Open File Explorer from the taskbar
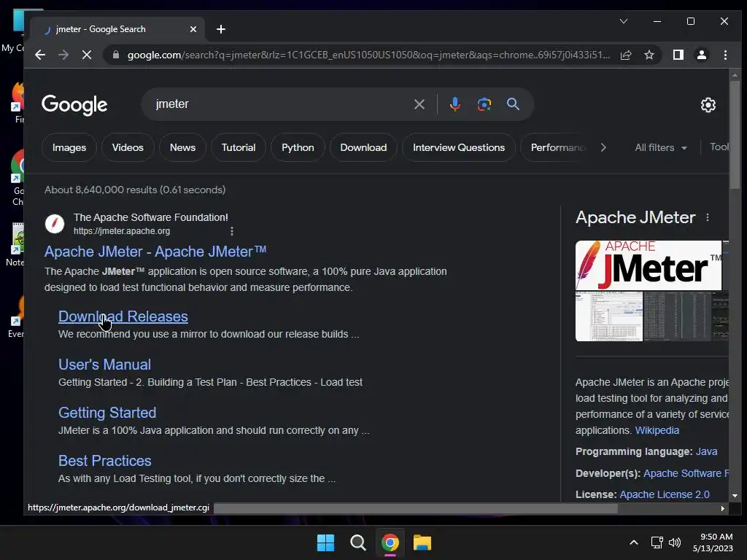 pyautogui.click(x=422, y=542)
